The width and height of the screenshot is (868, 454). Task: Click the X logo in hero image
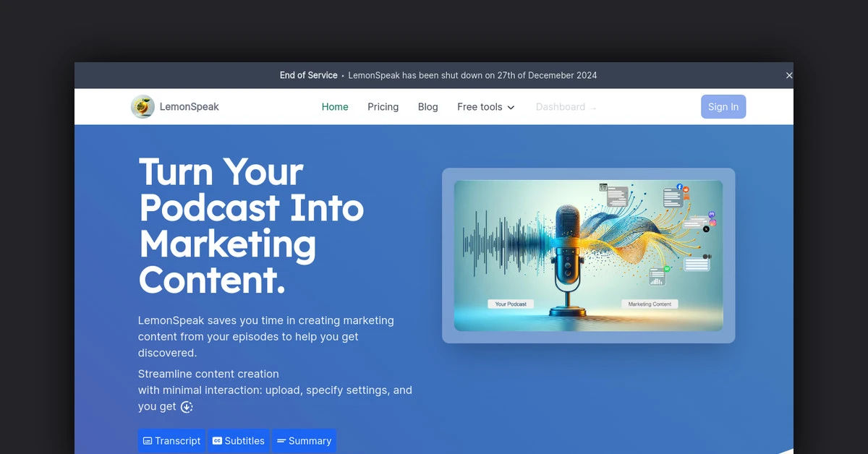[706, 229]
